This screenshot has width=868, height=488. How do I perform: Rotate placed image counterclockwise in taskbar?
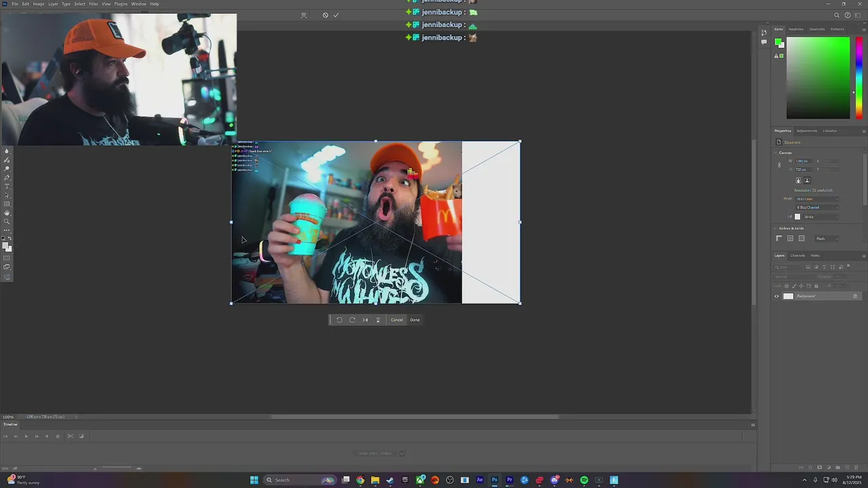coord(339,320)
